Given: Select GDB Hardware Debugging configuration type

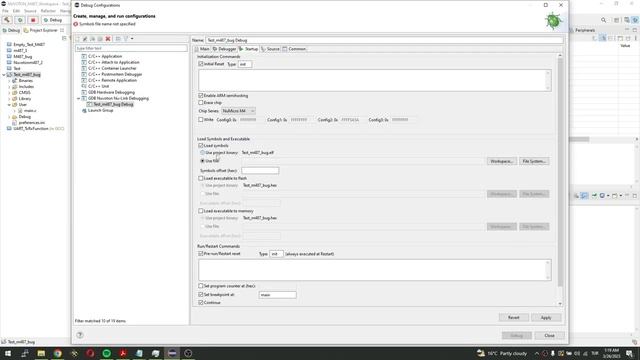Looking at the screenshot, I should tap(111, 92).
